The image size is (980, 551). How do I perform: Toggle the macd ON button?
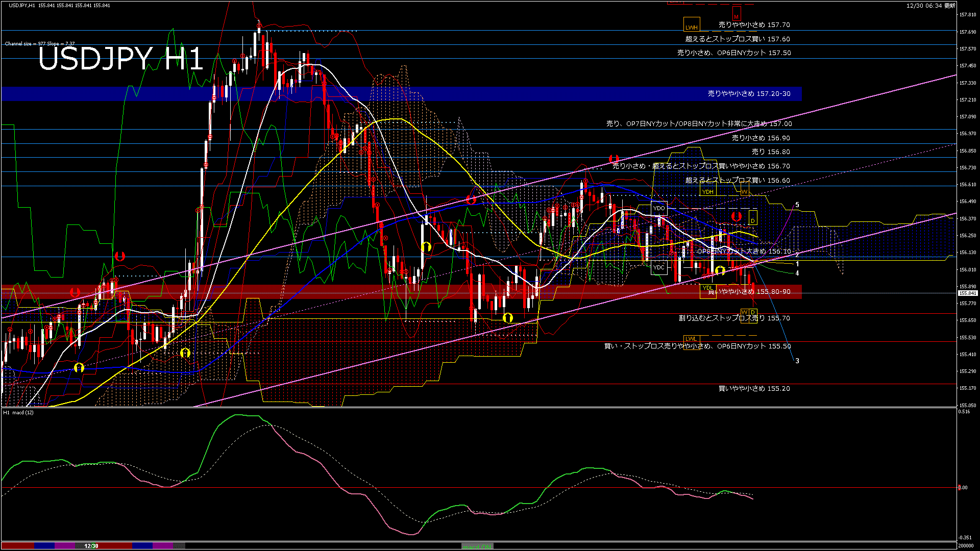477,546
